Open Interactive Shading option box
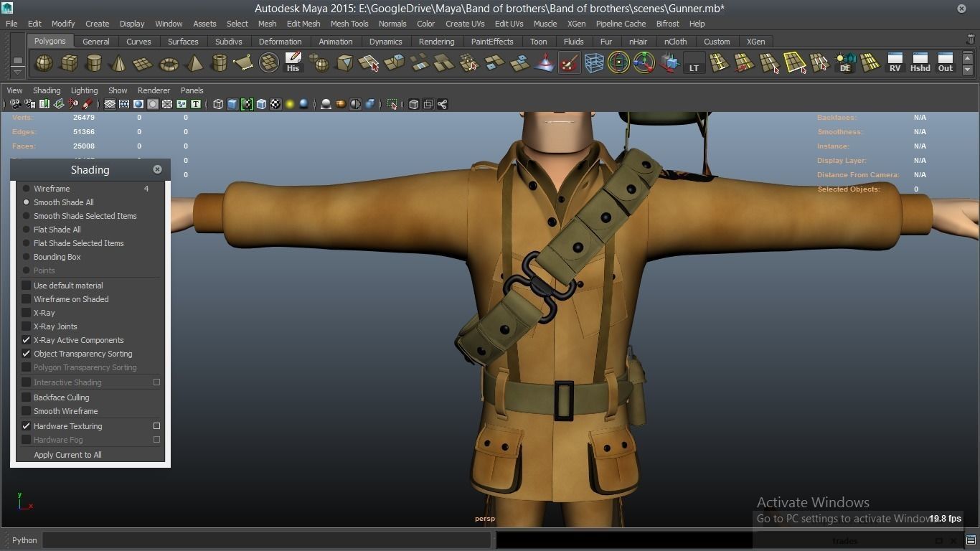The width and height of the screenshot is (980, 551). click(x=156, y=382)
